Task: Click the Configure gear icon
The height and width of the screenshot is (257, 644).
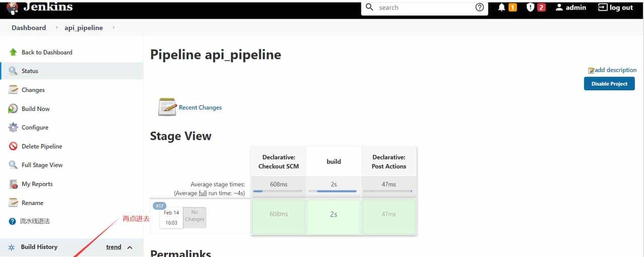Action: [13, 127]
